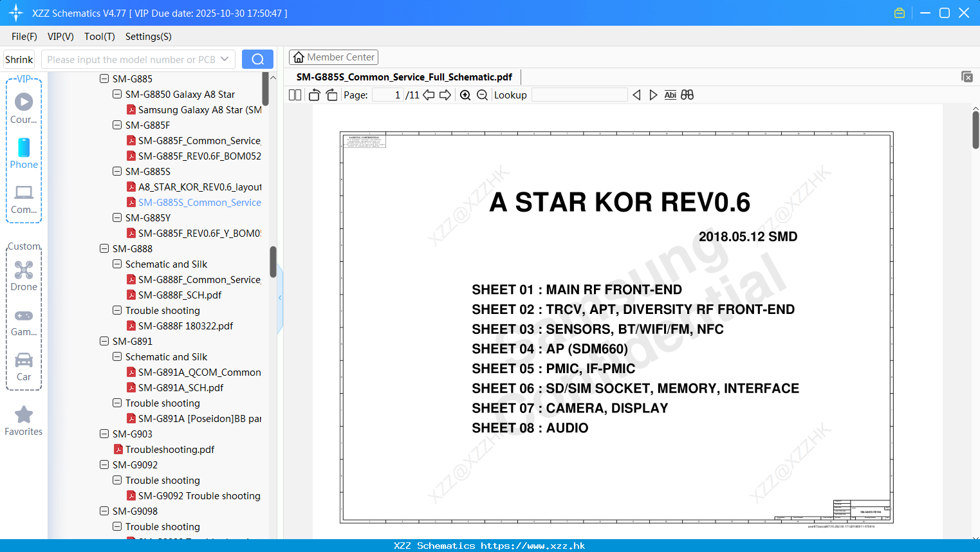
Task: Click the PDF viewer vertical scrollbar
Action: point(975,130)
